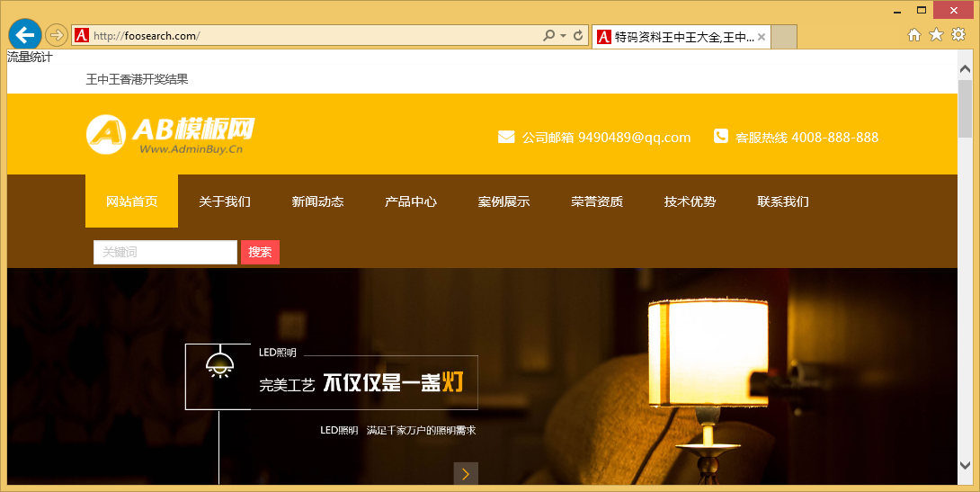
Task: Open the 产品中心 navigation menu
Action: (411, 201)
